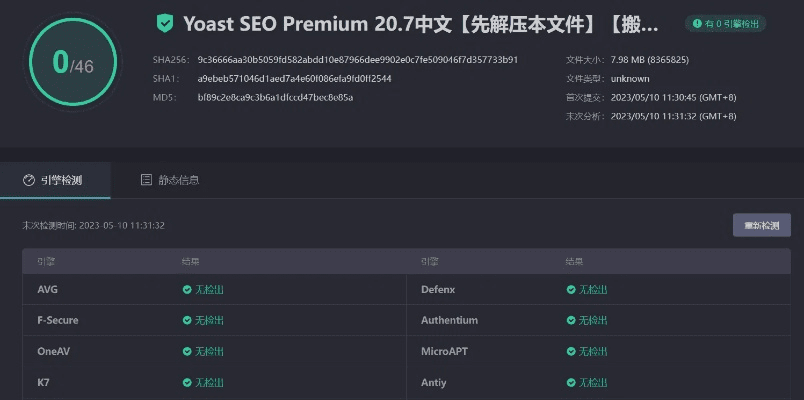This screenshot has height=400, width=804.
Task: Click the green check icon for Defenx
Action: 571,290
